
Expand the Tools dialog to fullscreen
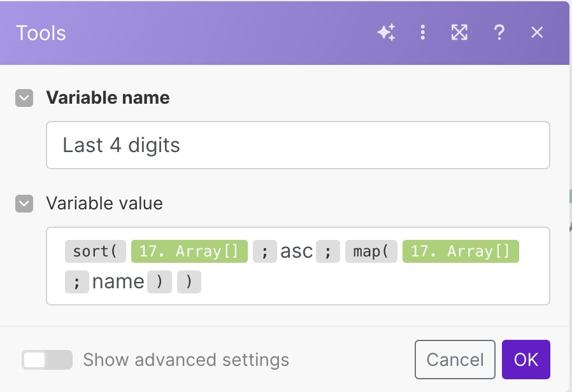tap(459, 32)
